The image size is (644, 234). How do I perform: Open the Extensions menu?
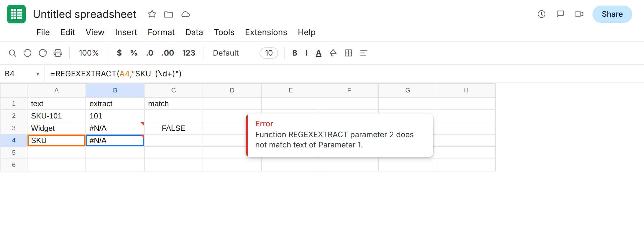click(x=266, y=32)
